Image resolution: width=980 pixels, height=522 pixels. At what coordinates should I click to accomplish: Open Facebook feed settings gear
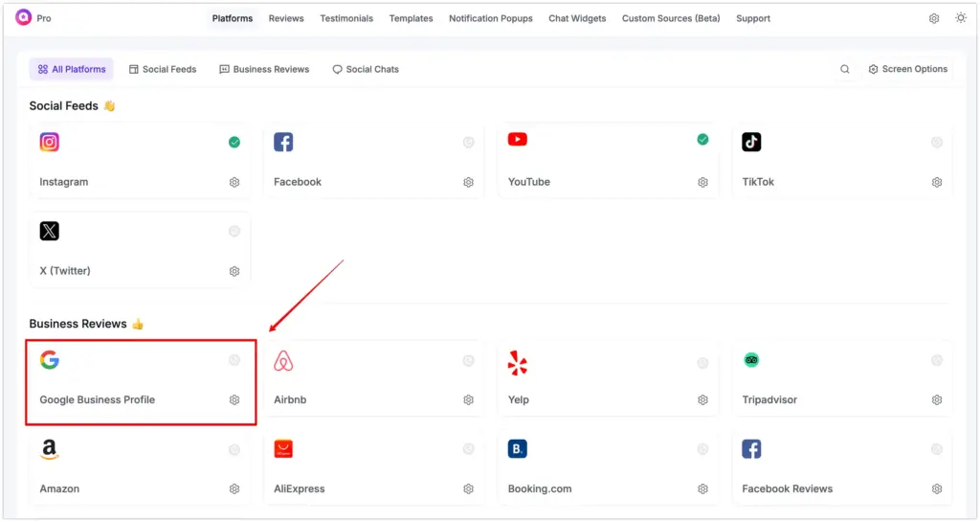469,183
